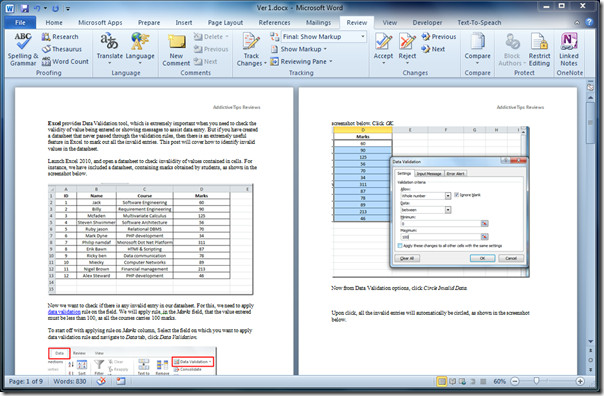This screenshot has height=396, width=604.
Task: Click 'Page: 1 of 9' in status bar
Action: 25,381
